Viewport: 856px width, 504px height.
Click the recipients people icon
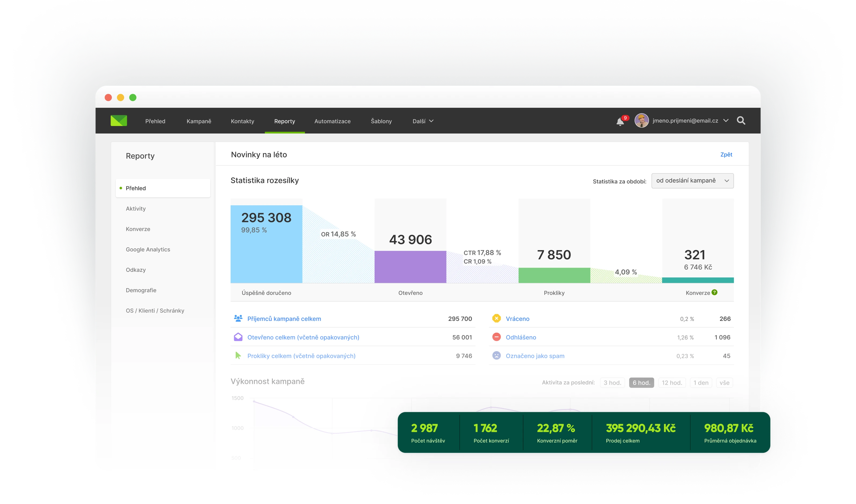238,318
